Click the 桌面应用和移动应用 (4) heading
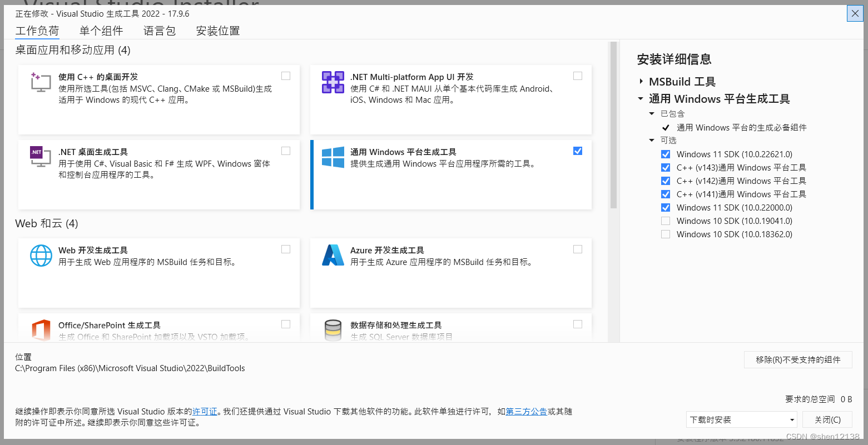The width and height of the screenshot is (868, 445). [x=73, y=50]
